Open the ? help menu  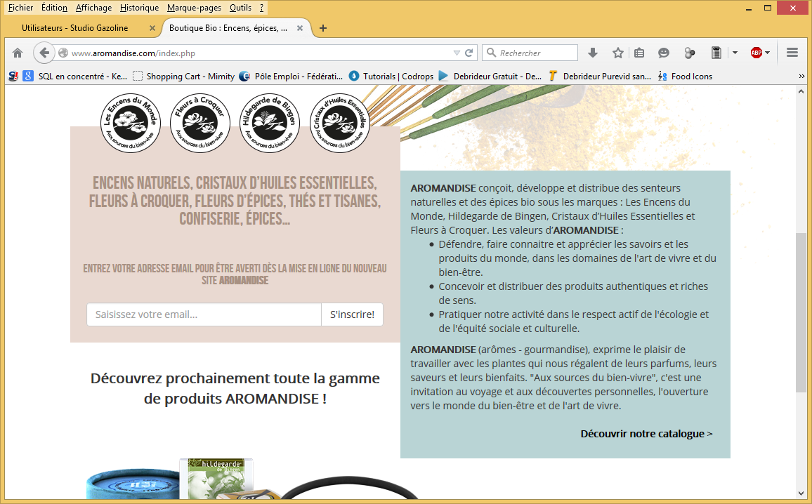(x=261, y=8)
